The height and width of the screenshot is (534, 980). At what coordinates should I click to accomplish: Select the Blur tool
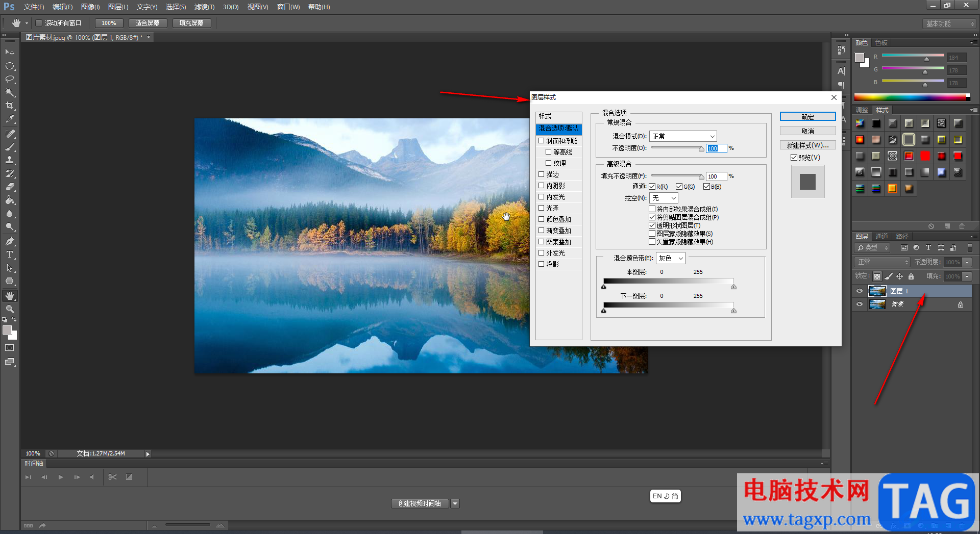point(10,214)
